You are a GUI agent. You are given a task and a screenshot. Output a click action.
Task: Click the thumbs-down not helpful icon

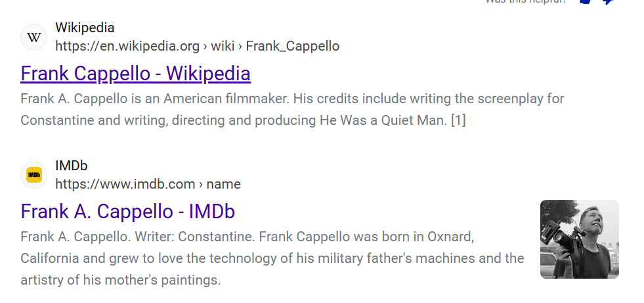tap(609, 2)
